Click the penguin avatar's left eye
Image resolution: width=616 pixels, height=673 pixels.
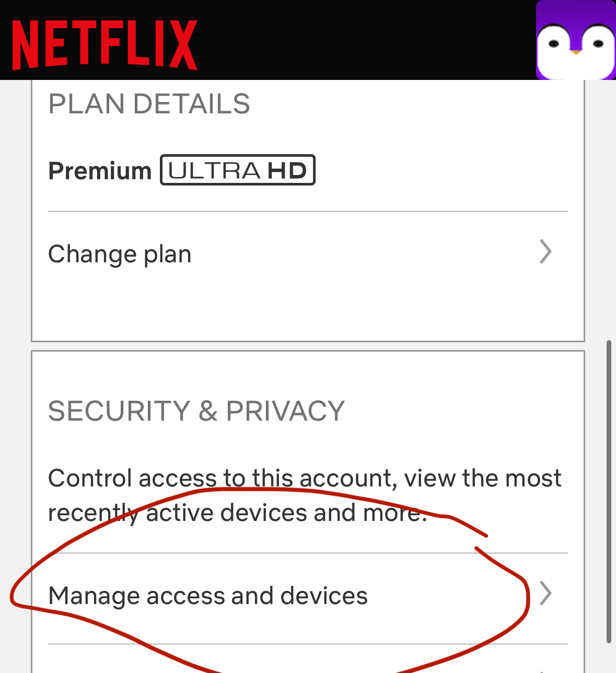coord(554,44)
